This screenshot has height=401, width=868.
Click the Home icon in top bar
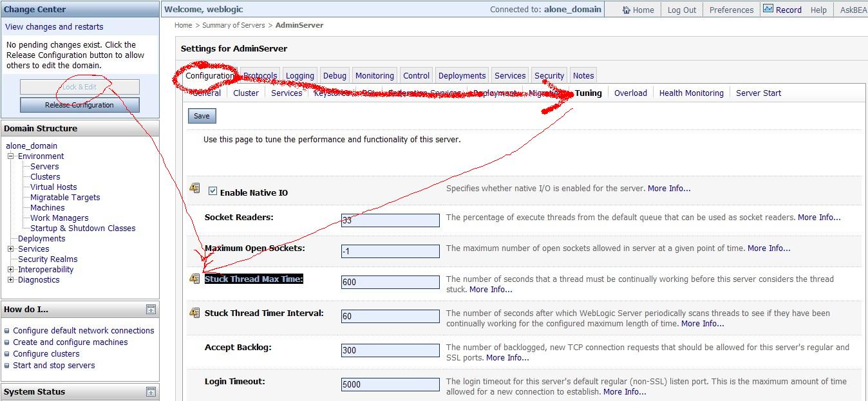627,10
